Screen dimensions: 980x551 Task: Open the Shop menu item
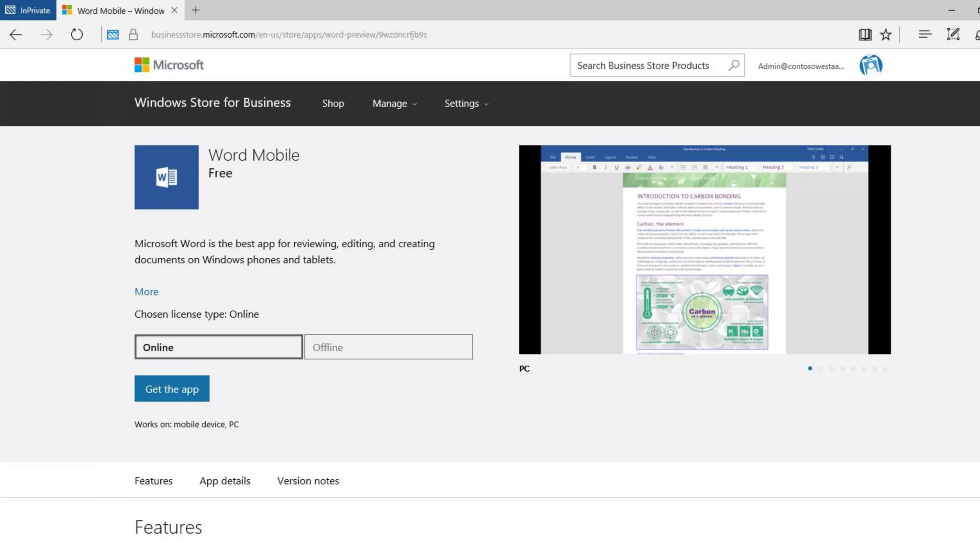333,104
